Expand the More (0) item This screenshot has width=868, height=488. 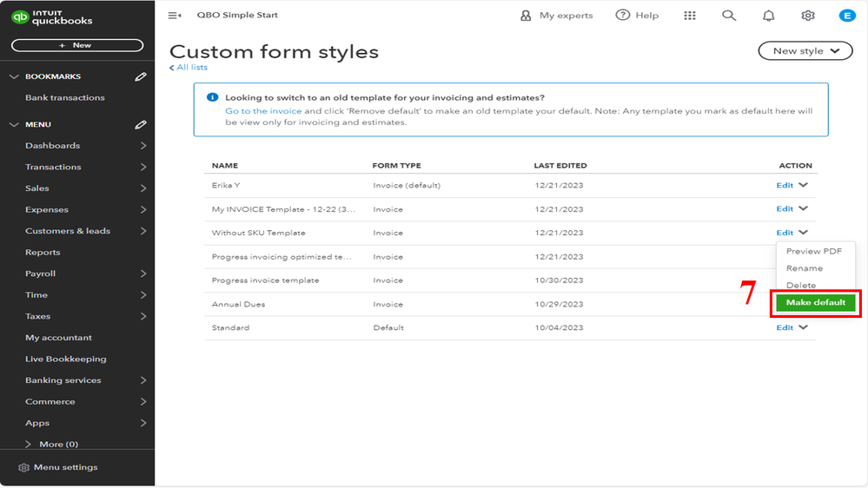pos(30,445)
